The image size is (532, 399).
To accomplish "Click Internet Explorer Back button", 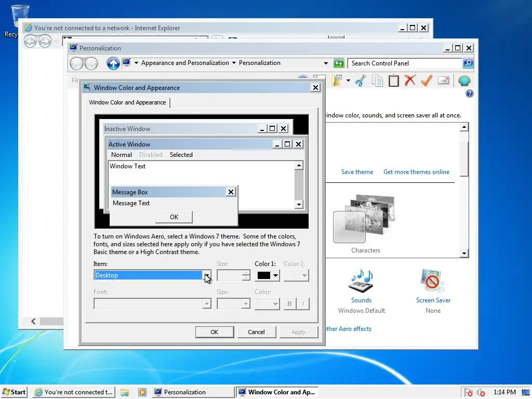I will (x=30, y=42).
